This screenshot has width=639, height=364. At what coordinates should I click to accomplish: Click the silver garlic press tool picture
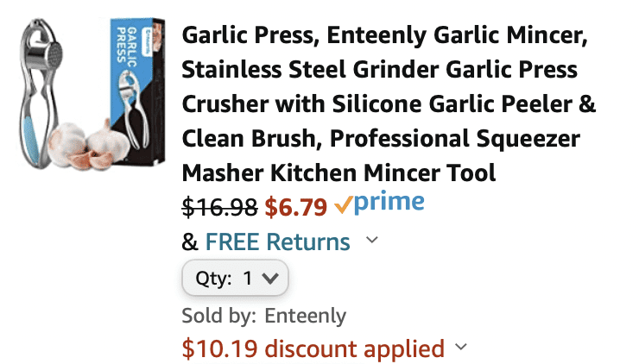(x=40, y=93)
